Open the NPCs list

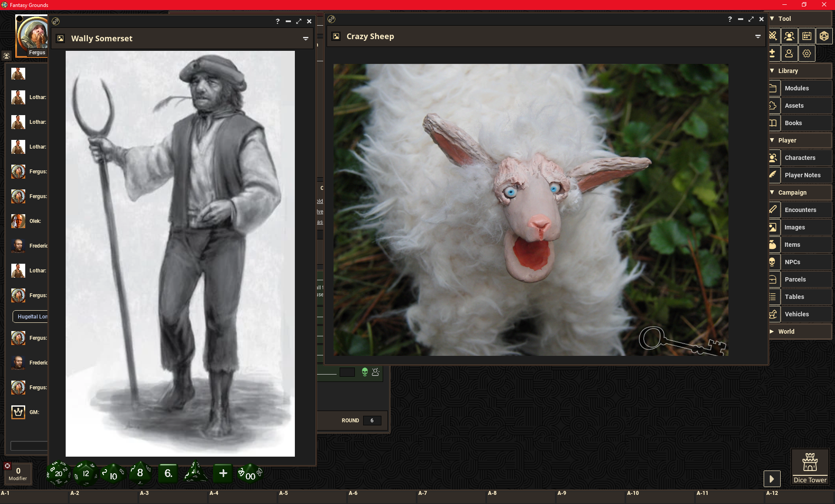click(792, 262)
